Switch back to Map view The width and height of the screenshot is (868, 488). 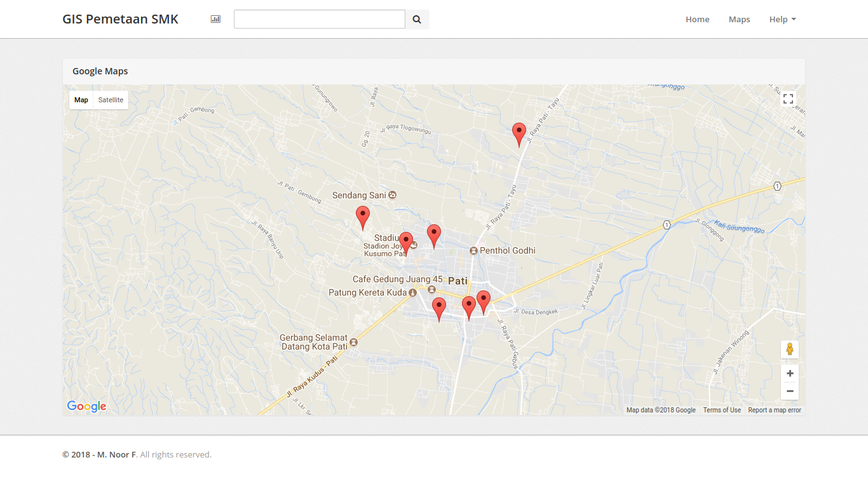pos(81,100)
